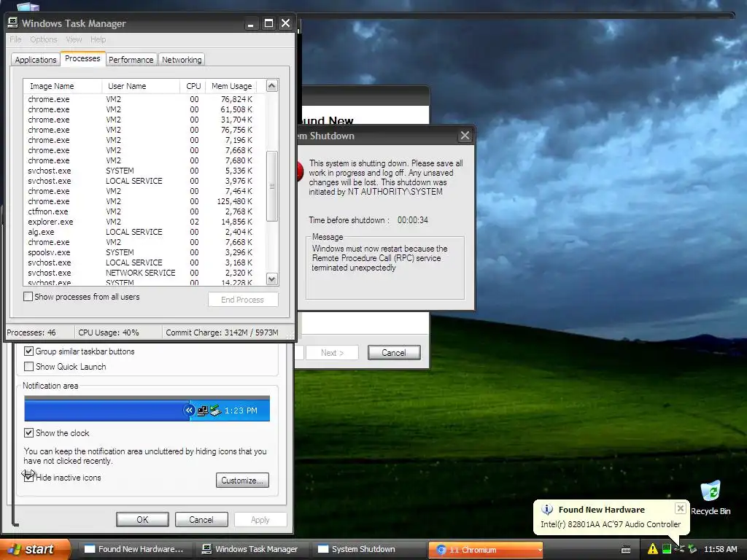The width and height of the screenshot is (747, 560).
Task: Switch to the Networking tab
Action: (x=182, y=60)
